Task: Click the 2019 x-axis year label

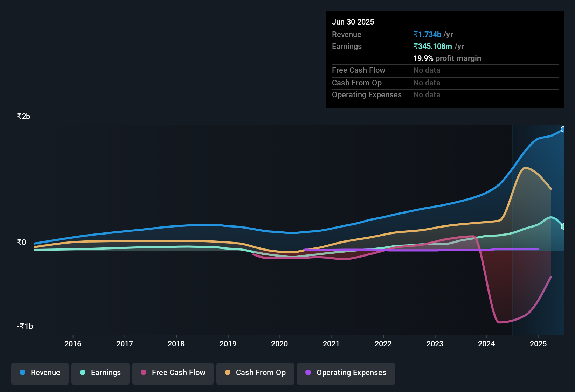Action: 228,344
